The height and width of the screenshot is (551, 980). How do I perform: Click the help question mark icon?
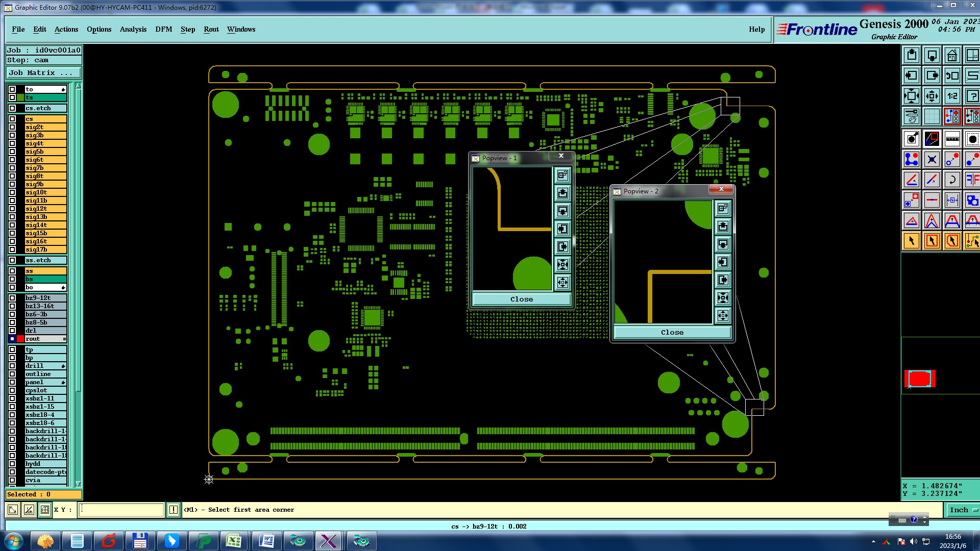[x=972, y=96]
